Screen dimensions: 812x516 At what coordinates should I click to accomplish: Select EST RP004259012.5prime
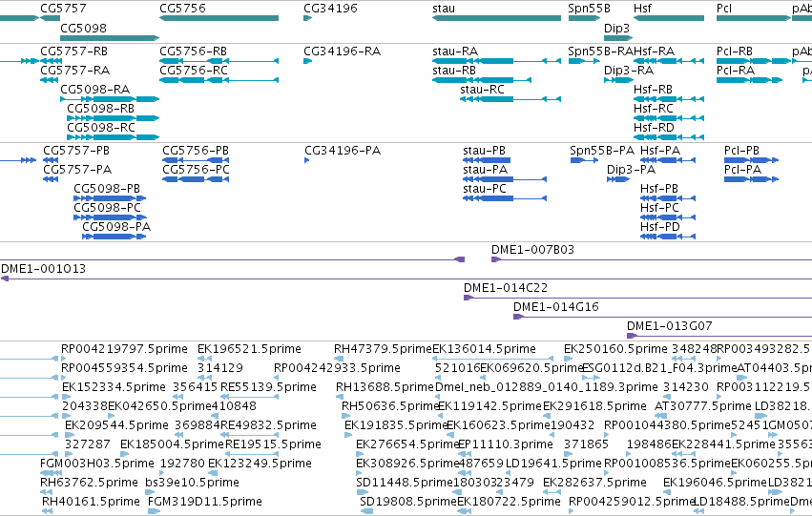tap(632, 502)
